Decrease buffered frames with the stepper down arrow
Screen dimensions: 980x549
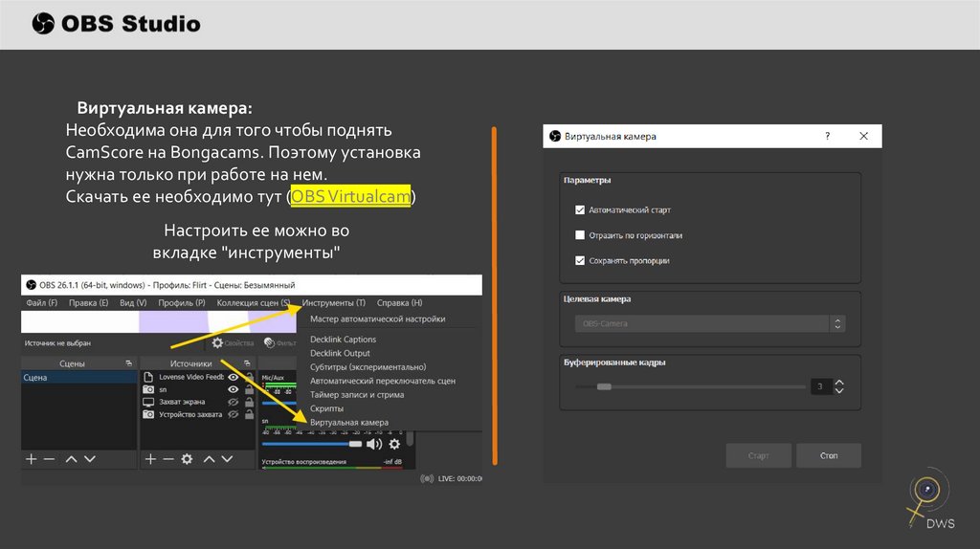click(x=839, y=391)
